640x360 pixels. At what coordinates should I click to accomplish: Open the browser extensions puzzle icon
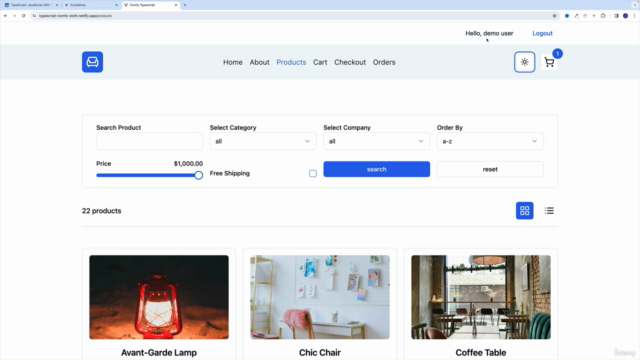[603, 16]
